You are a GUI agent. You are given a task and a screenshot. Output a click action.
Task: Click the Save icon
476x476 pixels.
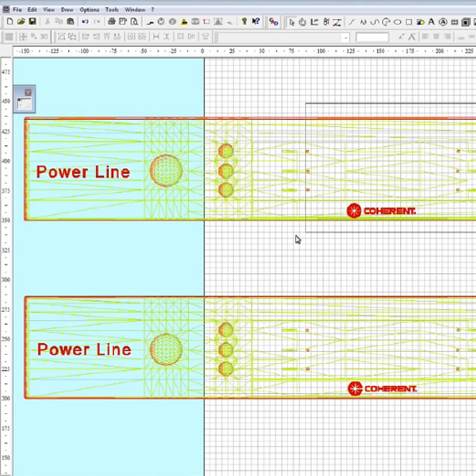33,22
